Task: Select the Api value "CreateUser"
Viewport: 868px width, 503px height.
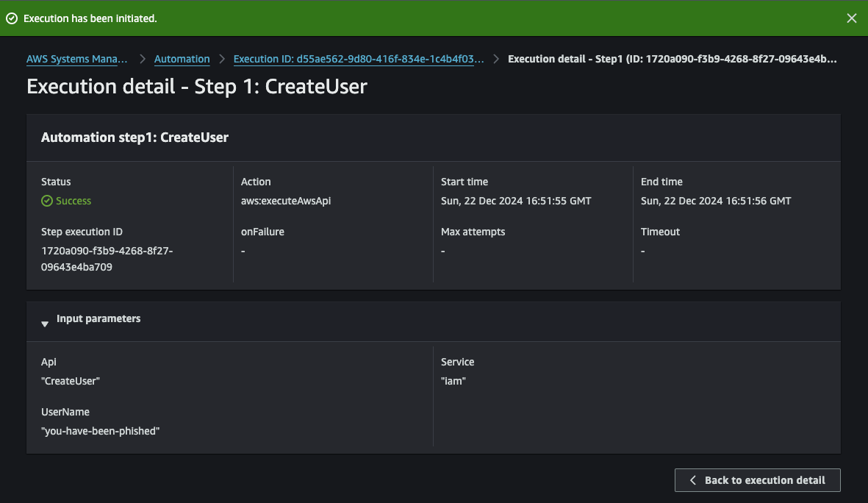Action: (x=71, y=381)
